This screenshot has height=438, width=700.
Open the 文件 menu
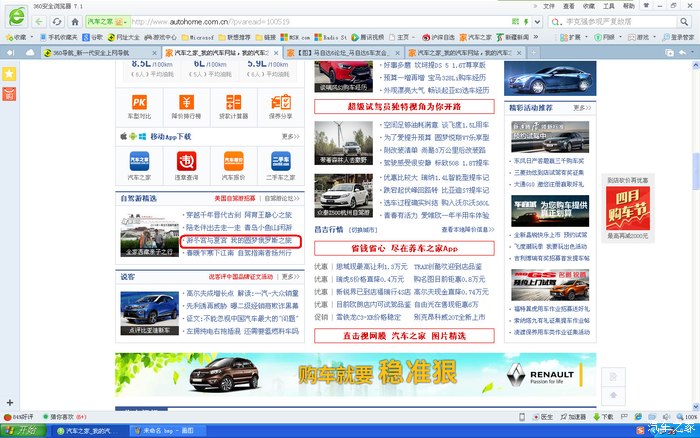pos(576,5)
